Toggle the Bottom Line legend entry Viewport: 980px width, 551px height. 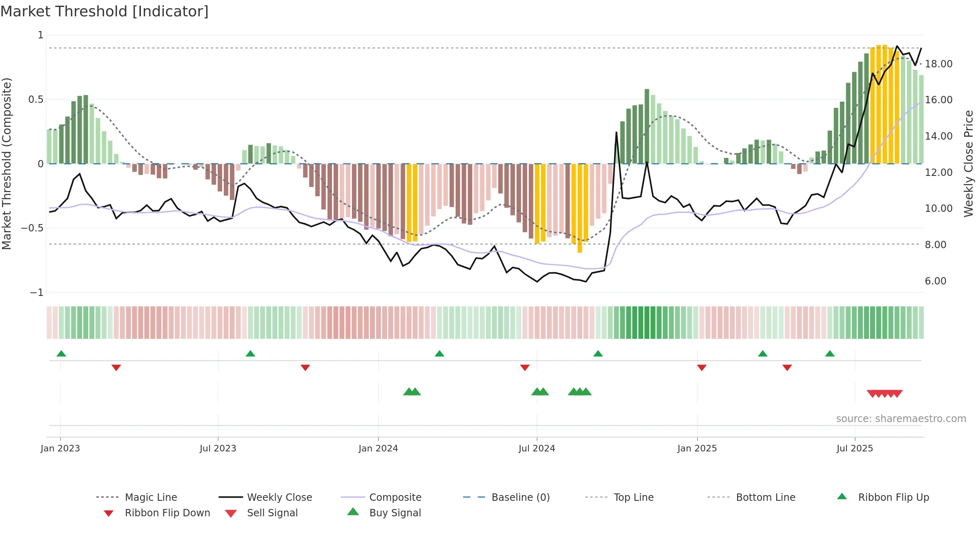(x=751, y=497)
